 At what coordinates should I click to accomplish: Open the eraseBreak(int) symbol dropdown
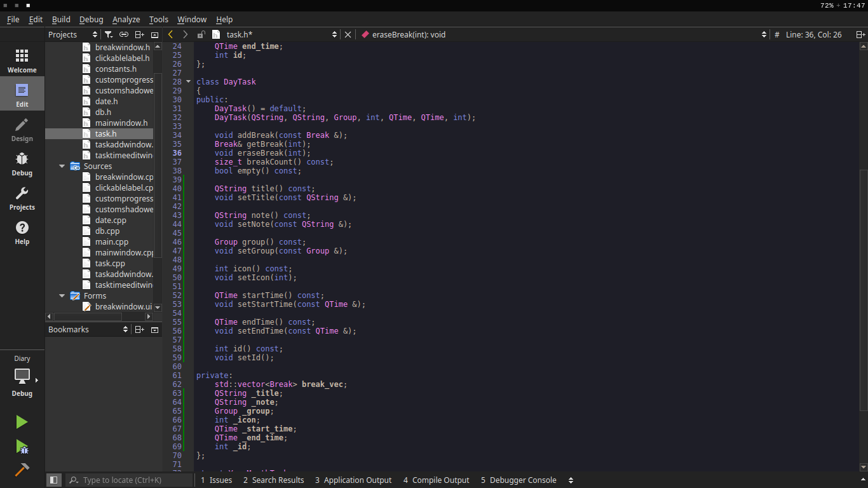pos(562,34)
